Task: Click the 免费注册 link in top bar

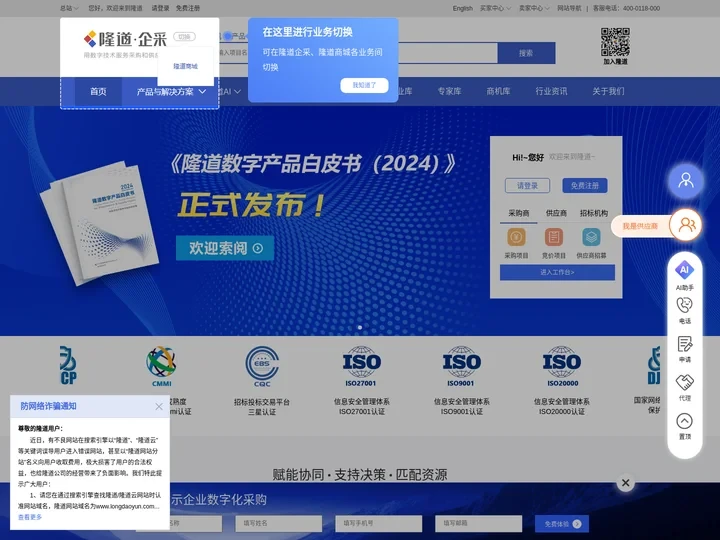Action: pos(187,8)
